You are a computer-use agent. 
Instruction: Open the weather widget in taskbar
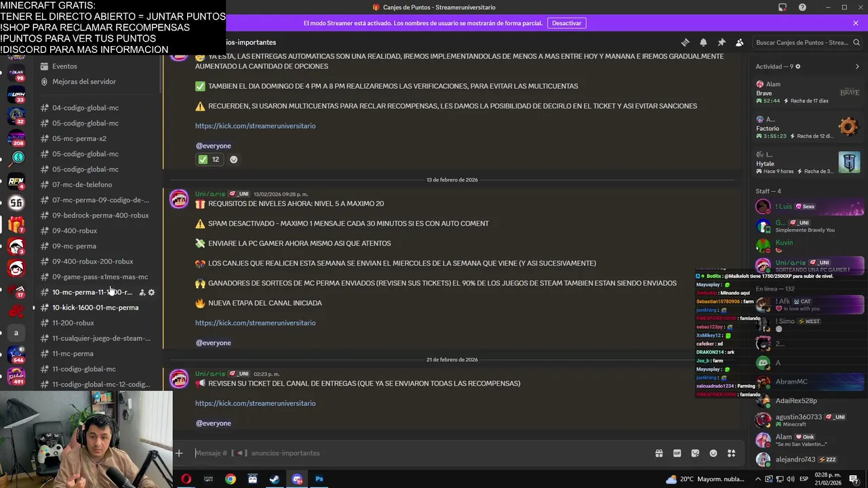pos(704,479)
